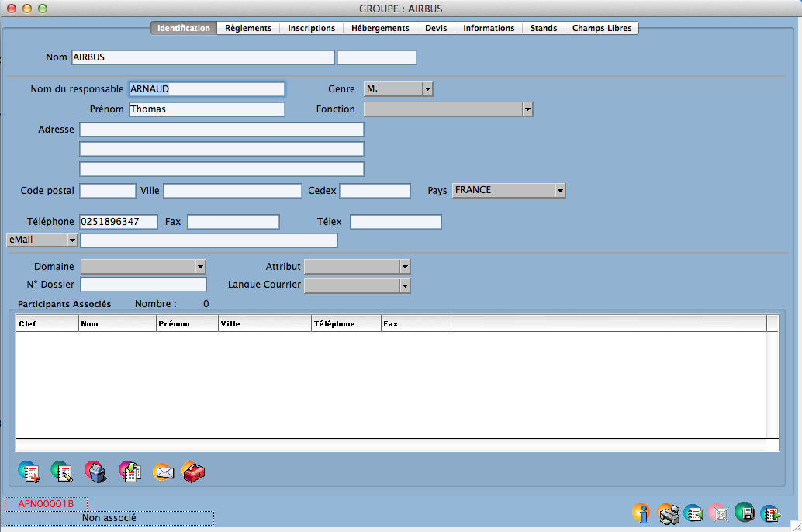Click the 'Non associé' status label

tap(109, 518)
